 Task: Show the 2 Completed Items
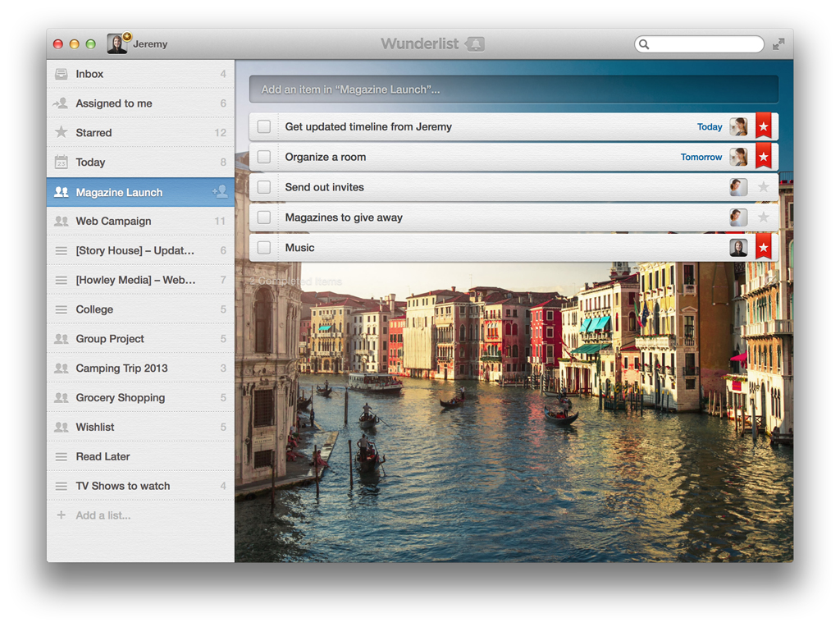coord(294,281)
